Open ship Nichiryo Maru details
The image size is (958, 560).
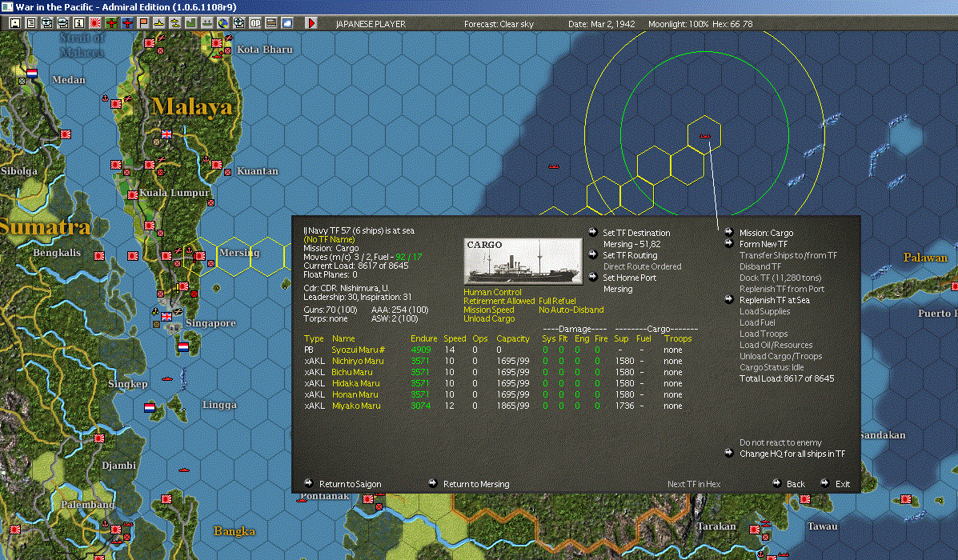(x=358, y=361)
